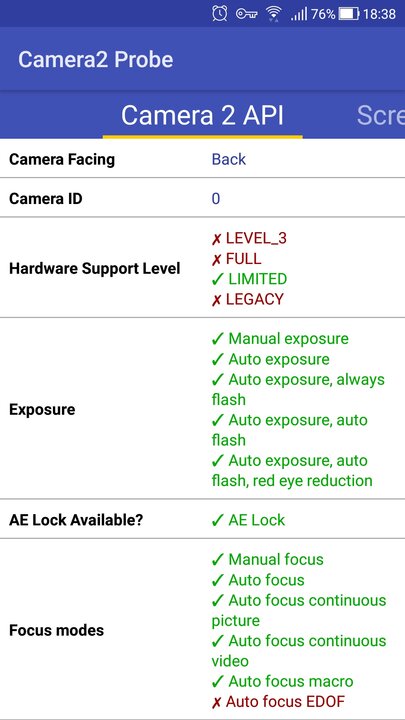Click the Camera ID value 0
Image resolution: width=405 pixels, height=720 pixels.
(x=216, y=198)
